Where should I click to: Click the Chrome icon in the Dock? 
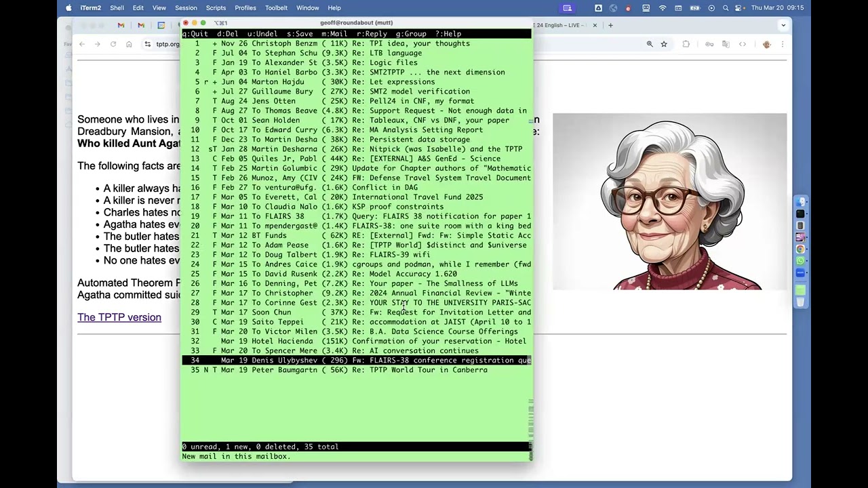tap(801, 249)
